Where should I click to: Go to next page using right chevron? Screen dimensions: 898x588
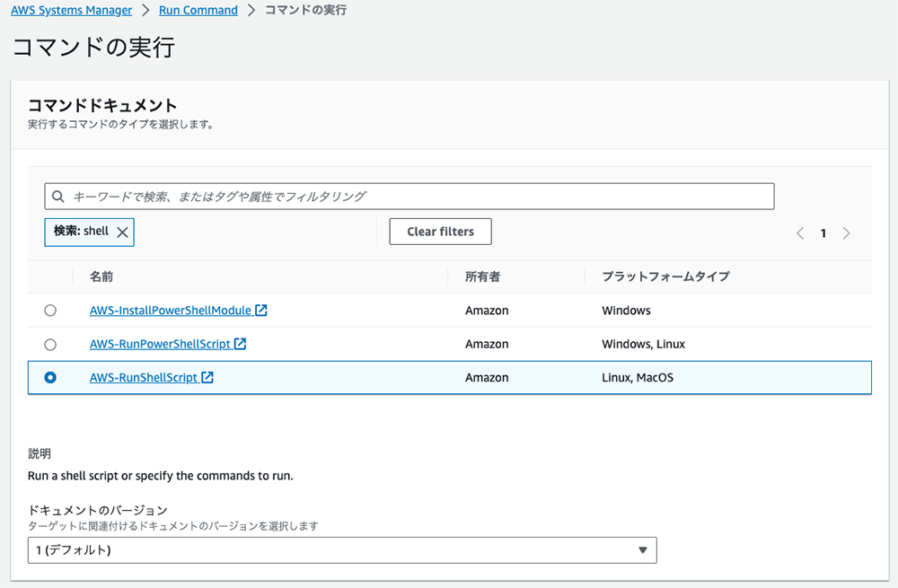(x=846, y=233)
